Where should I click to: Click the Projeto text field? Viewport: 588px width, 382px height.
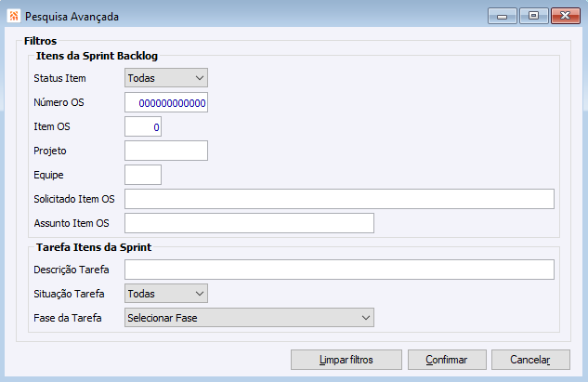click(x=166, y=151)
